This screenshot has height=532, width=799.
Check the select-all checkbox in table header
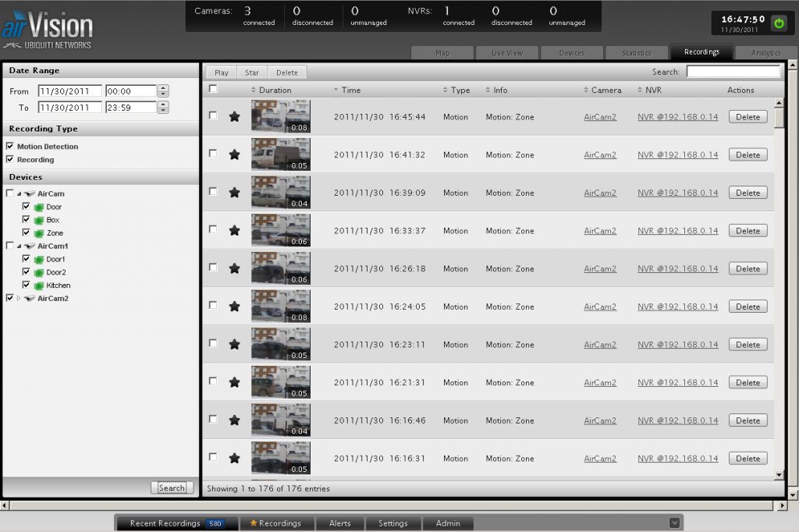point(213,90)
